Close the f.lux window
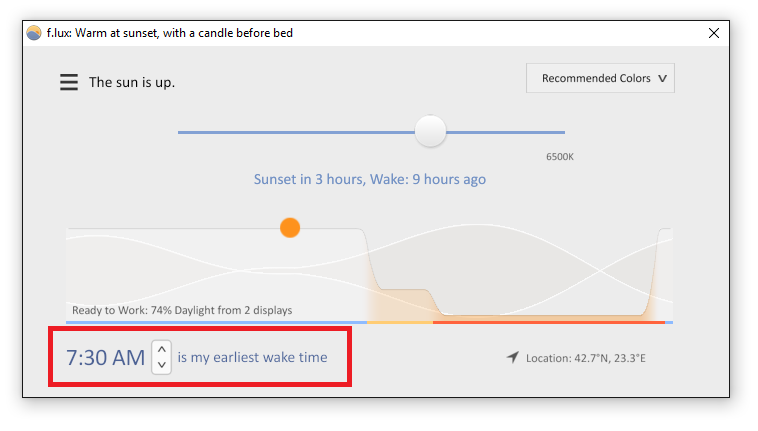Viewport: 758px width, 431px height. coord(714,33)
